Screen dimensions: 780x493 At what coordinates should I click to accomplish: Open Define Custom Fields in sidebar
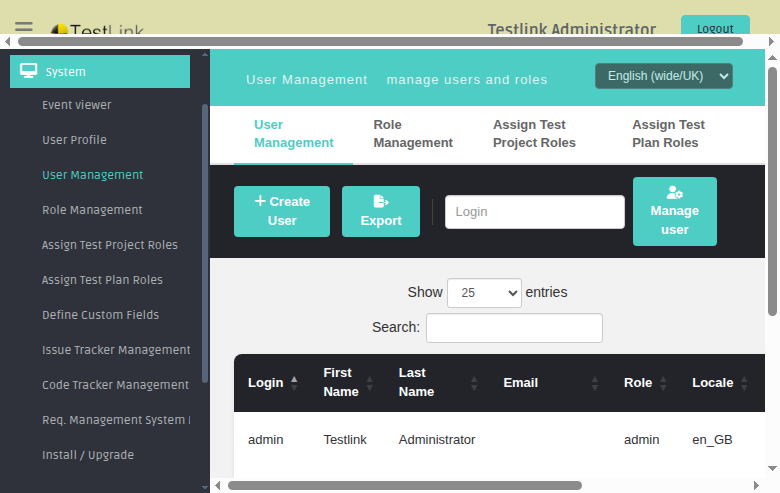tap(100, 315)
